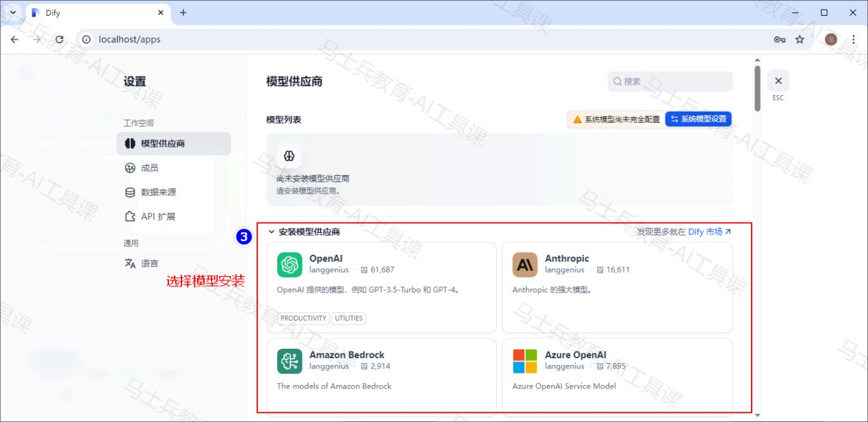Click the Azure OpenAI Microsoft logo
868x422 pixels.
pyautogui.click(x=525, y=361)
